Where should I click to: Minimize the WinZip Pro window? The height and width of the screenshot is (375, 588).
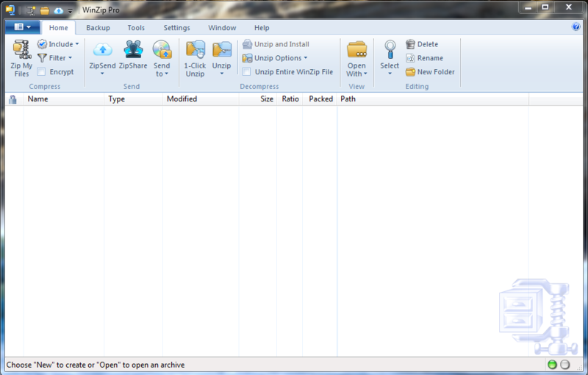528,7
